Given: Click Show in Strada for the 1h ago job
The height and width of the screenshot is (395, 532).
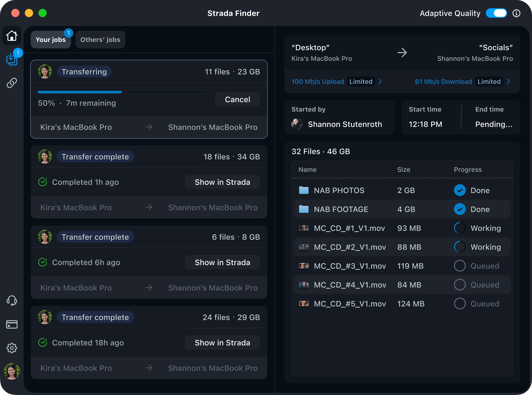Looking at the screenshot, I should tap(222, 182).
